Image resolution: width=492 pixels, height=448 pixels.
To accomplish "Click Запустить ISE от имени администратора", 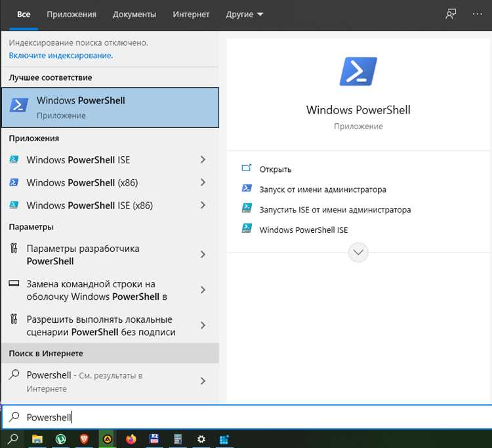I will point(335,209).
